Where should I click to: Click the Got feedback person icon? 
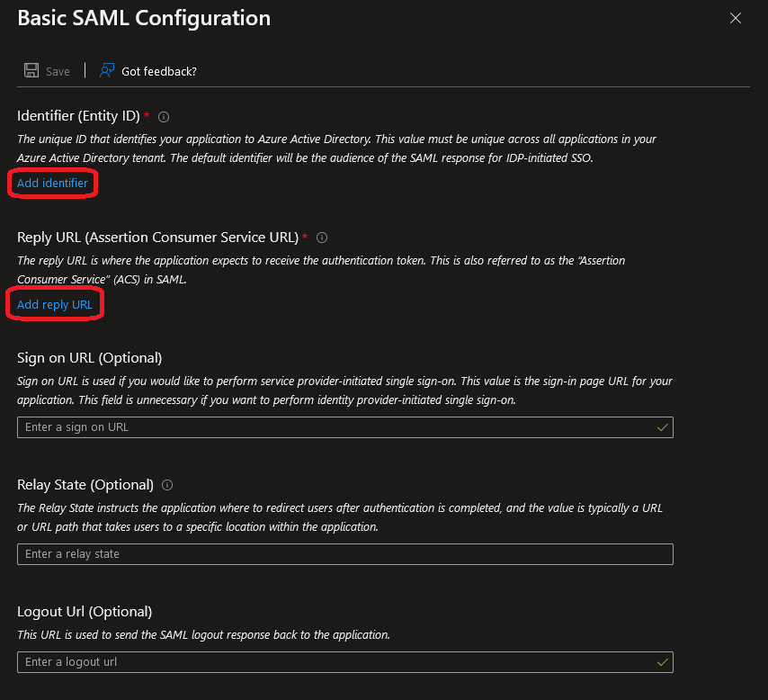pos(107,70)
